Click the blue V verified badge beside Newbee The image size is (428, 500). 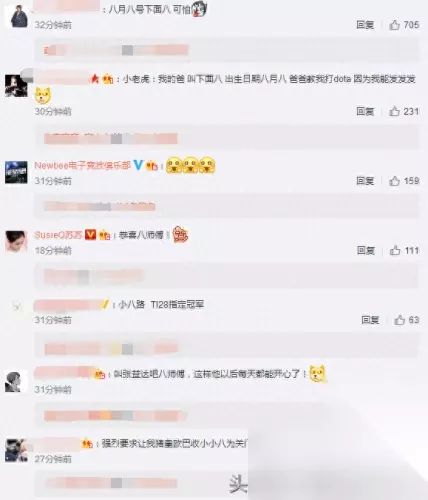click(138, 165)
